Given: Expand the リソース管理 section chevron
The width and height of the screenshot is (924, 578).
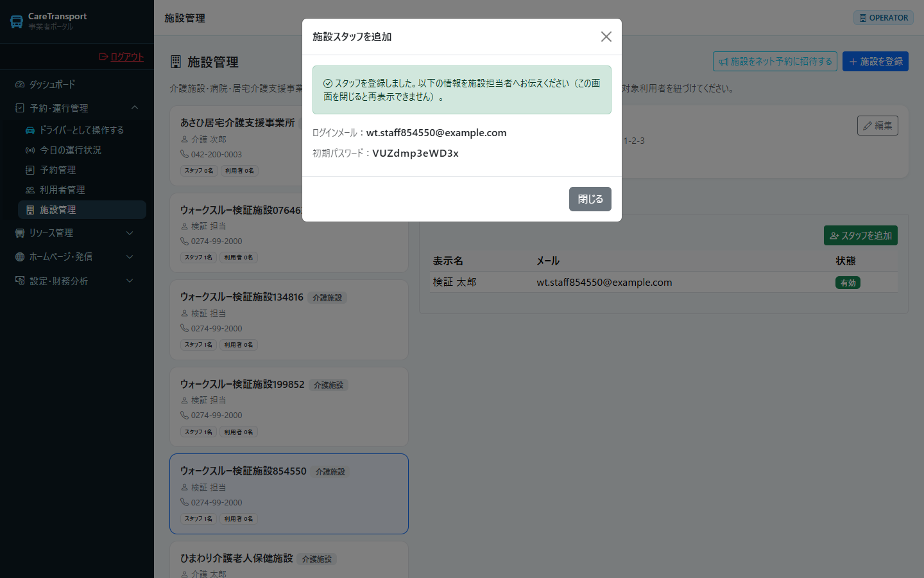Looking at the screenshot, I should 130,232.
